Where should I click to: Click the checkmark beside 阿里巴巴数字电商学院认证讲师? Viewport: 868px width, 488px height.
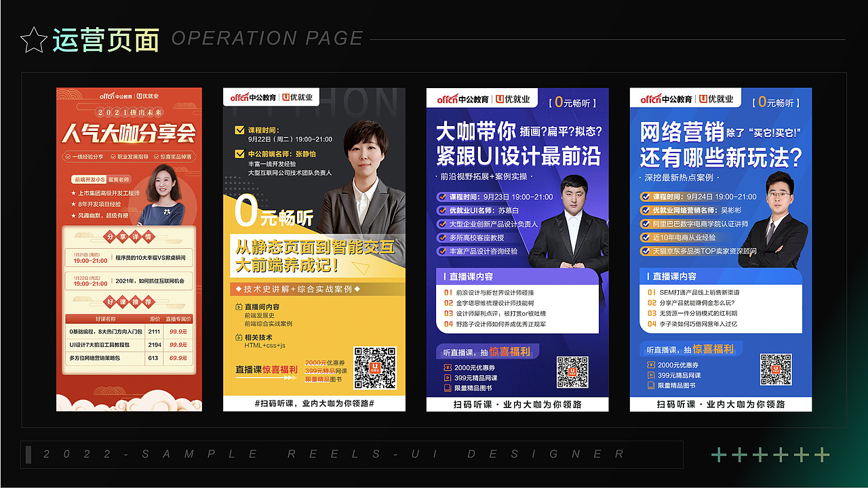tap(646, 224)
